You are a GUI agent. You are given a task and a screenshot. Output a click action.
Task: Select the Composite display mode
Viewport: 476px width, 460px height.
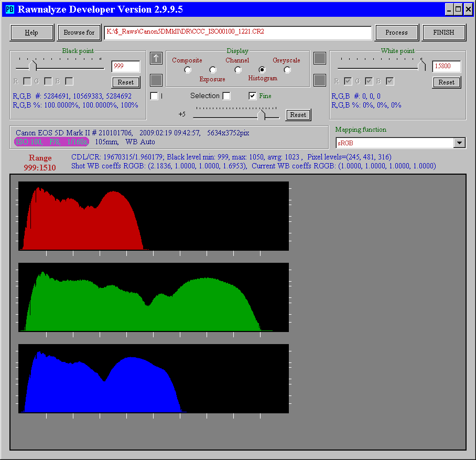point(188,70)
